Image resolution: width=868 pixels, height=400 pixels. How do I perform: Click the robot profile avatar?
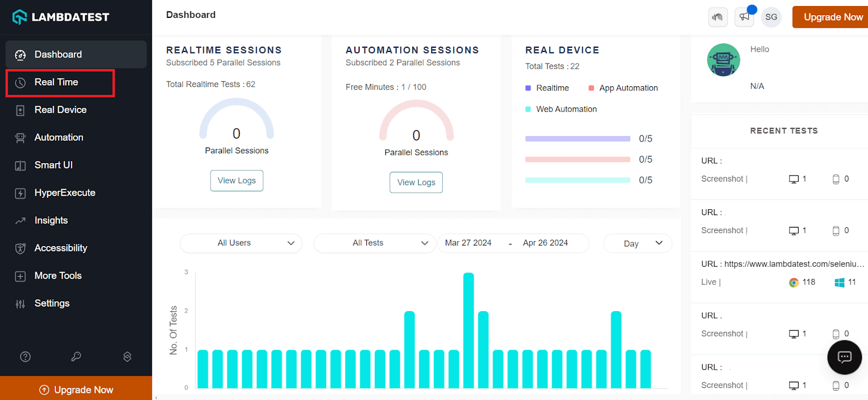(x=723, y=60)
